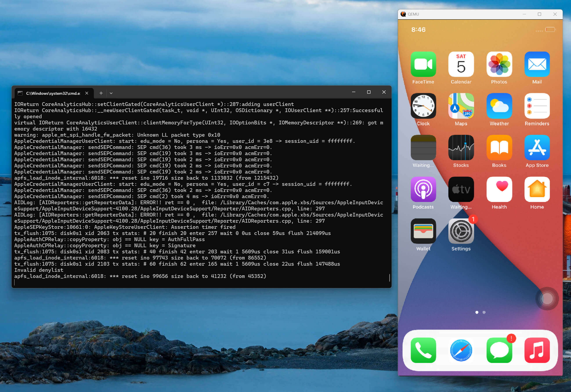Tap the Apple TV icon marked Waiting
The height and width of the screenshot is (392, 571).
pos(461,189)
